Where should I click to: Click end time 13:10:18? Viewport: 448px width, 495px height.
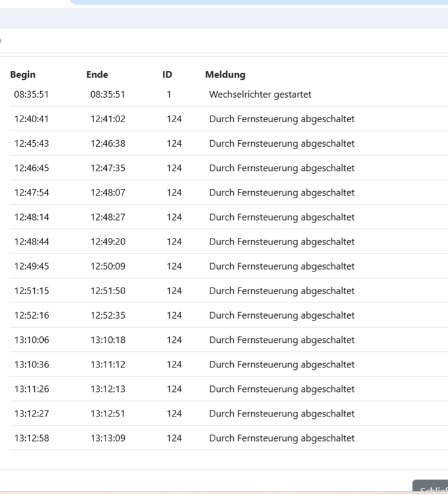[x=108, y=340]
